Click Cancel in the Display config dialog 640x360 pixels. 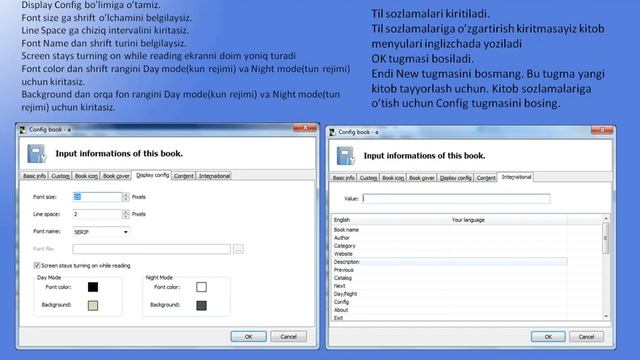(289, 337)
